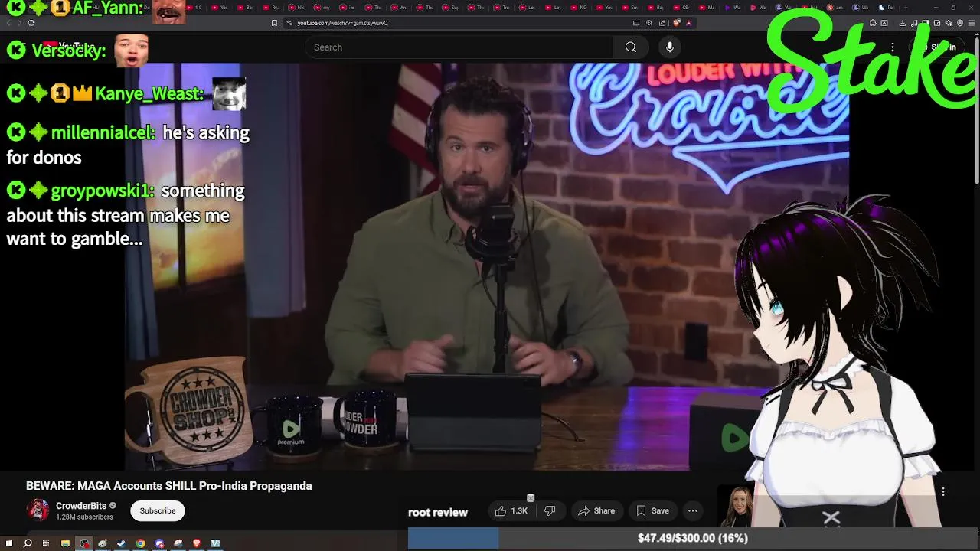This screenshot has height=551, width=980.
Task: Open Google Chrome from the taskbar
Action: [x=140, y=543]
